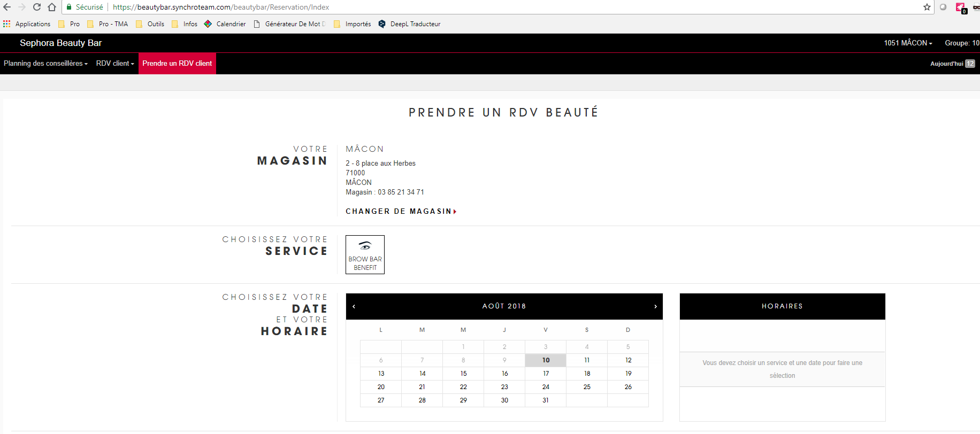Open the Applications grid icon in bookmarks bar
Viewport: 980px width, 434px height.
click(6, 24)
